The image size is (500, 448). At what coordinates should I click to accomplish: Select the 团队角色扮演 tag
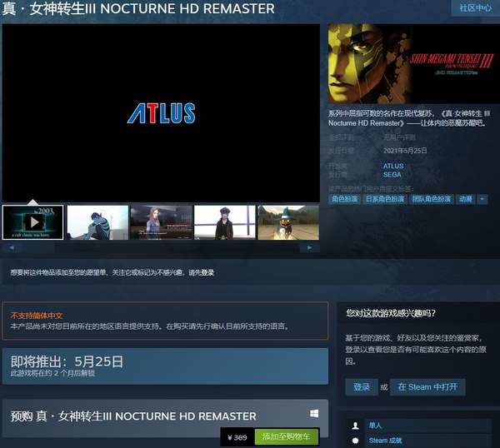(x=432, y=199)
